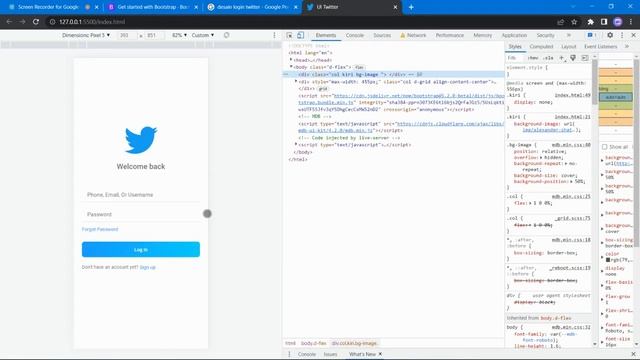Toggle the :hov element state button
Screen dimensions: 640x360
pos(533,58)
